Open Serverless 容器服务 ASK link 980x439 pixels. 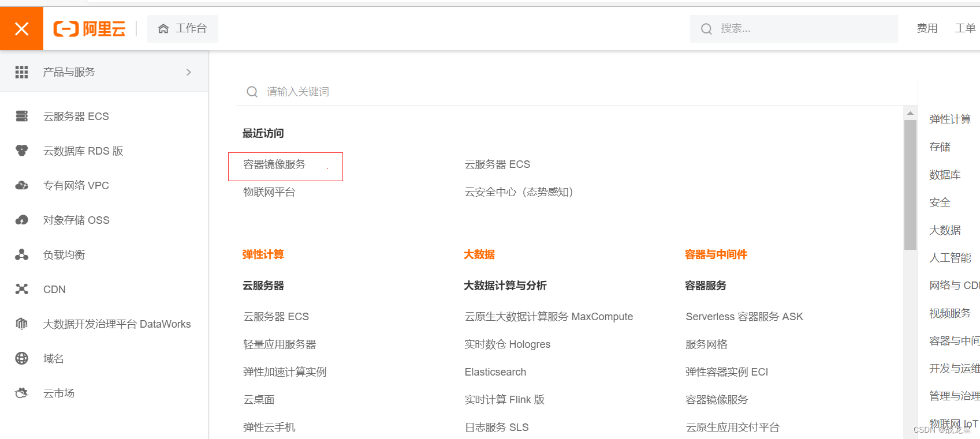point(744,317)
